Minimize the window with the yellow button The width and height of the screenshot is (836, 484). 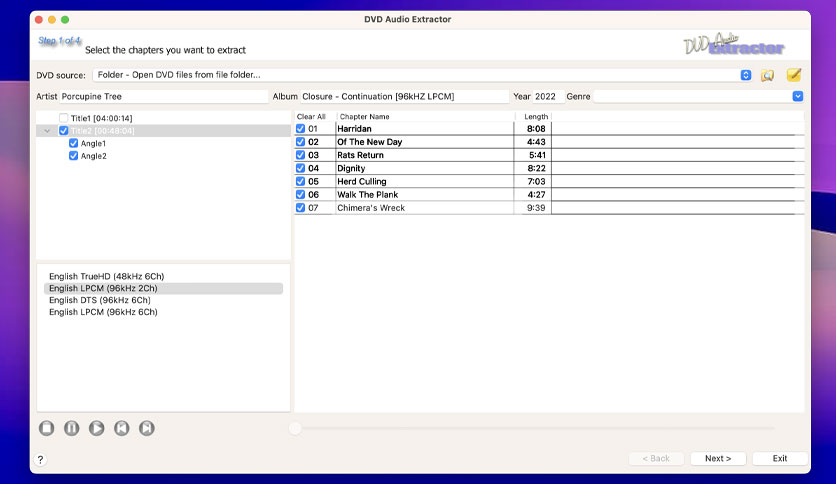[52, 20]
